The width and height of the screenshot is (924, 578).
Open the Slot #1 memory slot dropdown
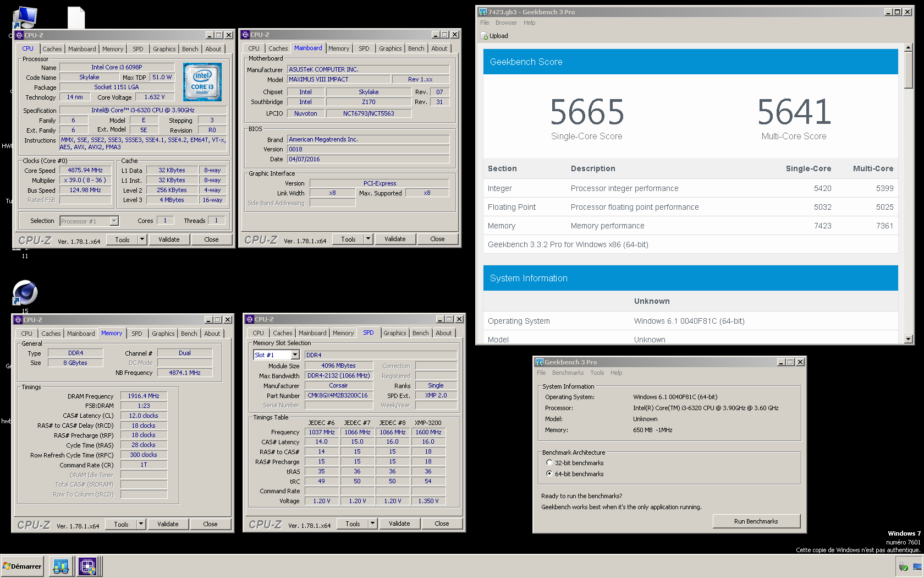[295, 355]
